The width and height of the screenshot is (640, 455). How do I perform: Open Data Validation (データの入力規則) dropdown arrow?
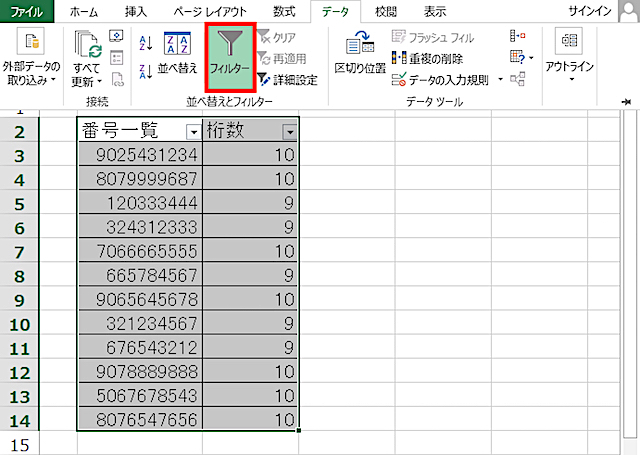point(500,79)
